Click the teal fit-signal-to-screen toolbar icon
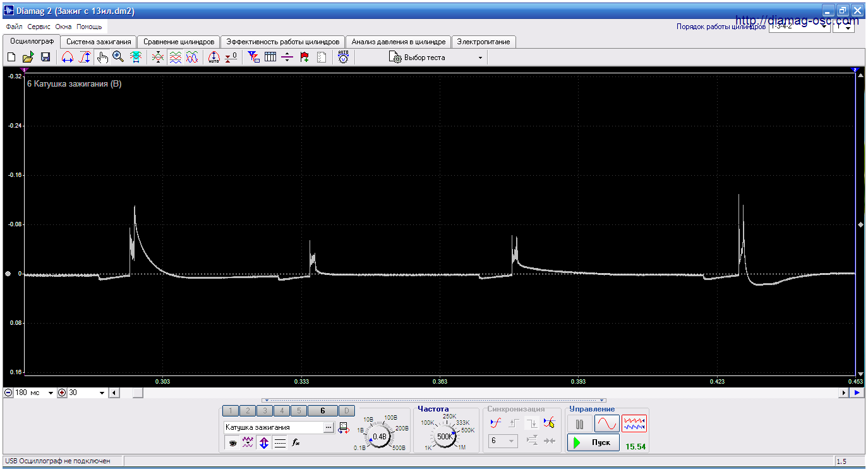 pos(135,57)
